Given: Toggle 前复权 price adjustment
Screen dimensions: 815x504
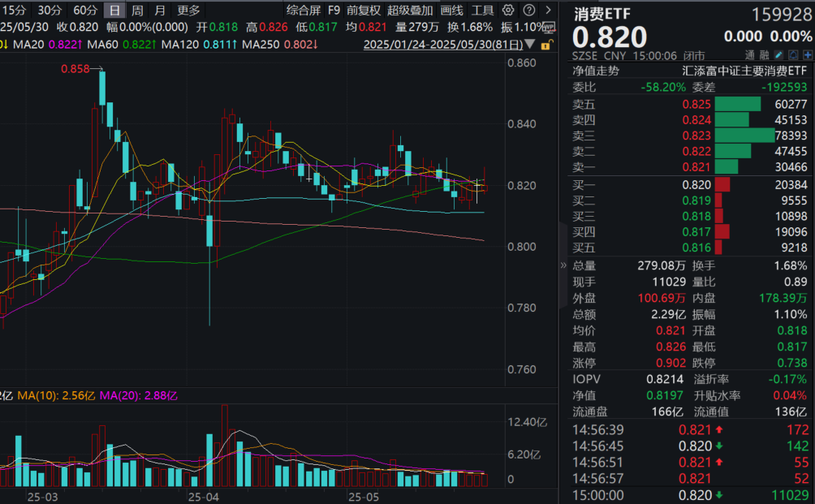Looking at the screenshot, I should 363,11.
